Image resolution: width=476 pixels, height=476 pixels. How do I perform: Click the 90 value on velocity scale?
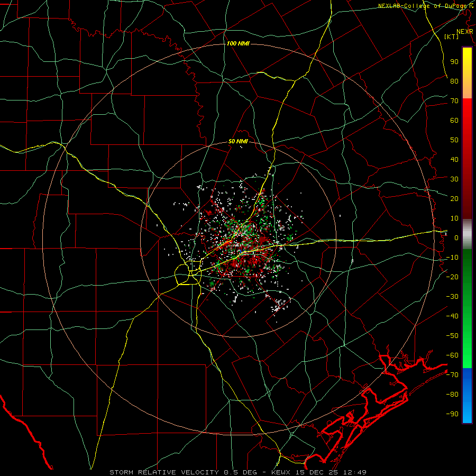coord(454,62)
